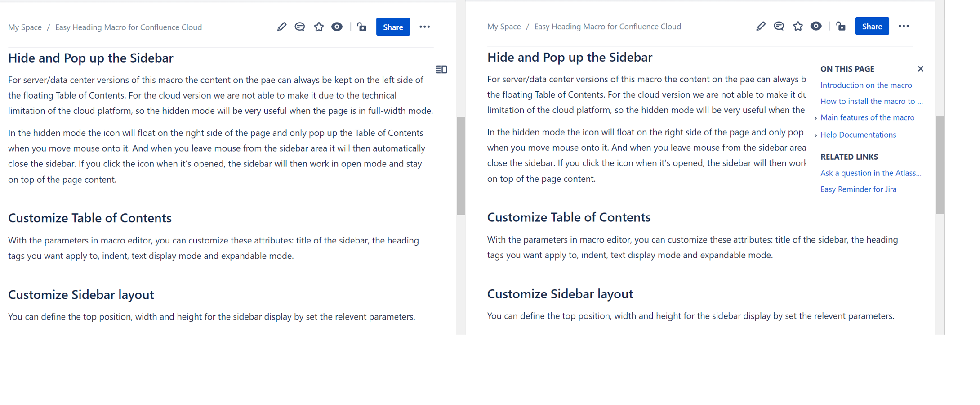The image size is (980, 405).
Task: Click the edit pencil icon in left panel
Action: tap(281, 27)
